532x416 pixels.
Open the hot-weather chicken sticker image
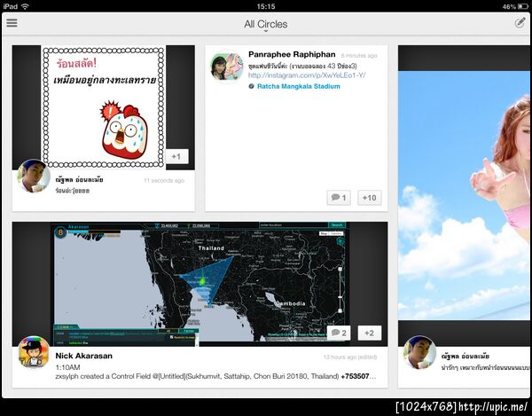(104, 107)
